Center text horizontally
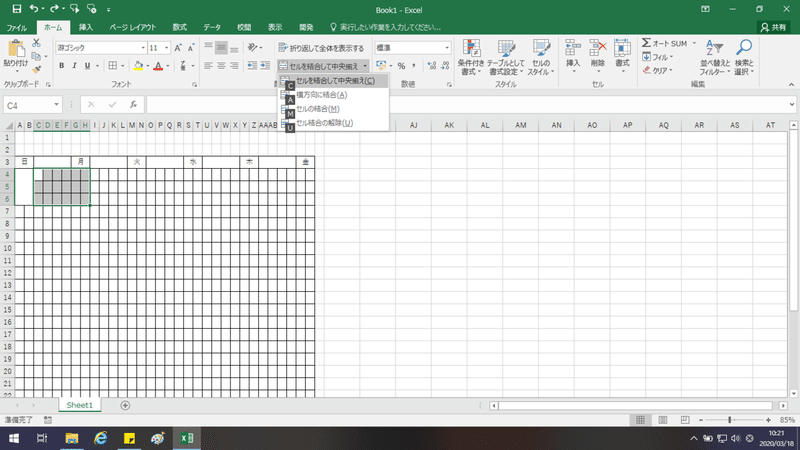This screenshot has height=450, width=800. point(221,66)
